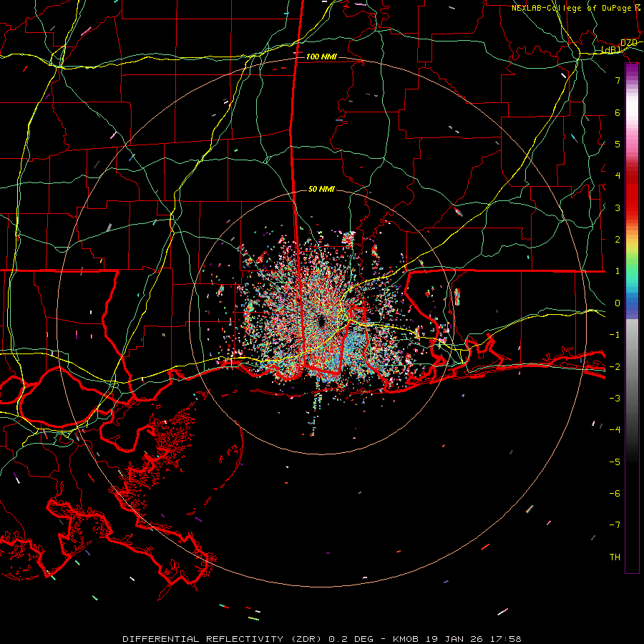This screenshot has width=644, height=644.
Task: Click the "TH" threshold label on the scale
Action: point(615,557)
